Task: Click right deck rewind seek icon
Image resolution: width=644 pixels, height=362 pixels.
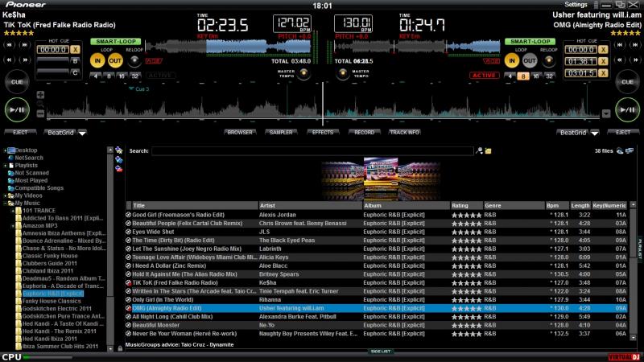Action: pos(620,60)
